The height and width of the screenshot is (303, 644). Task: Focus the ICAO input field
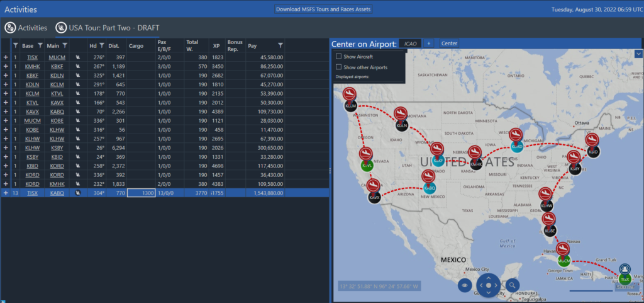tap(410, 43)
